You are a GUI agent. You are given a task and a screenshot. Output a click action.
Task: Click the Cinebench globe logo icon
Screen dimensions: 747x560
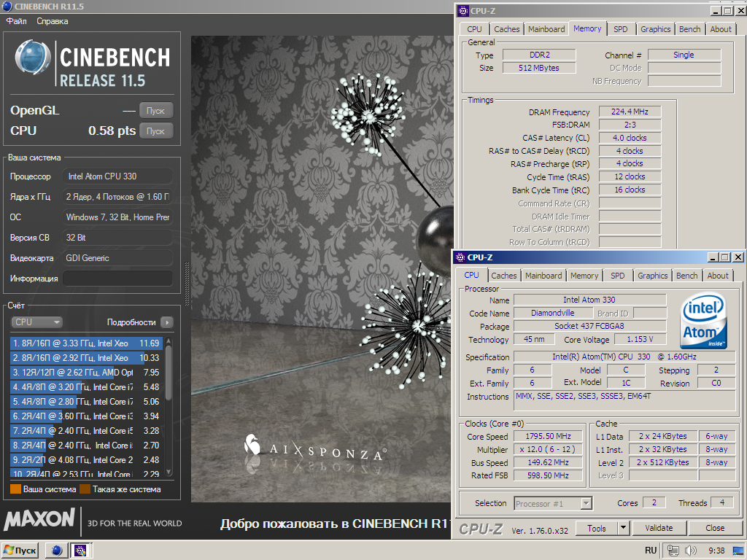[x=32, y=58]
